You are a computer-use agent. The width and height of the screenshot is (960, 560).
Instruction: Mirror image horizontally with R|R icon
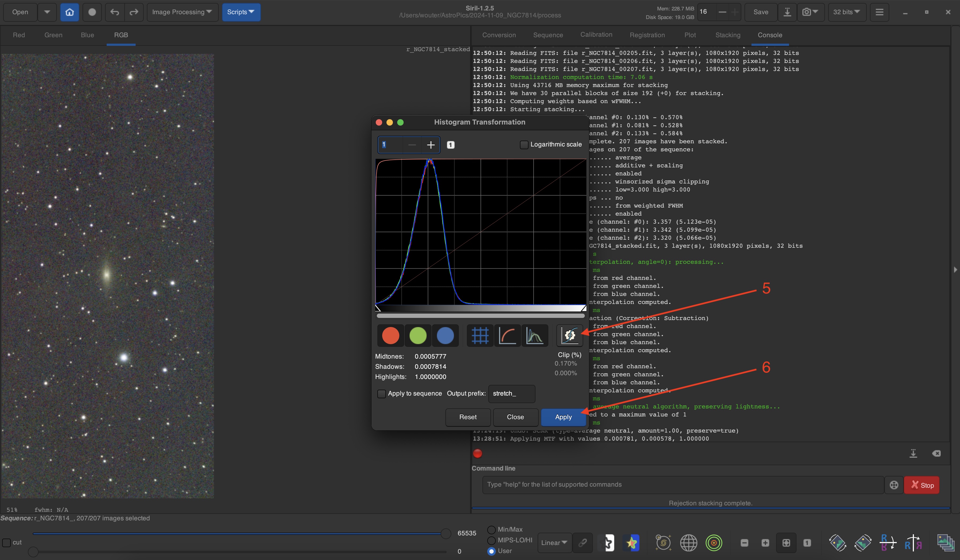[x=913, y=543]
